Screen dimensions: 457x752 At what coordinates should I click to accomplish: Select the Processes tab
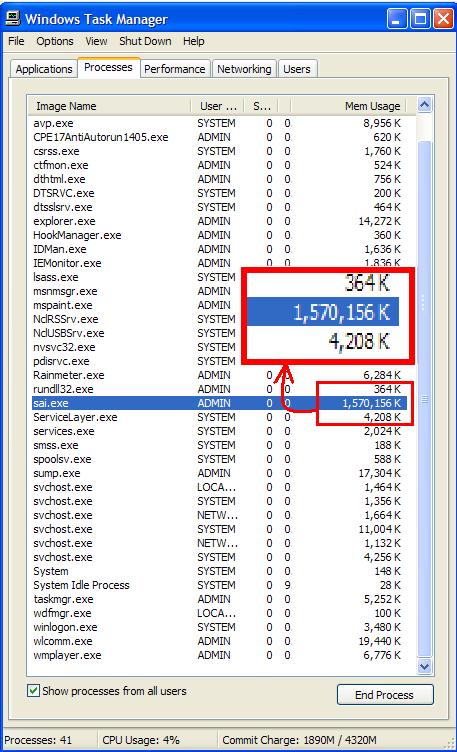click(x=108, y=67)
